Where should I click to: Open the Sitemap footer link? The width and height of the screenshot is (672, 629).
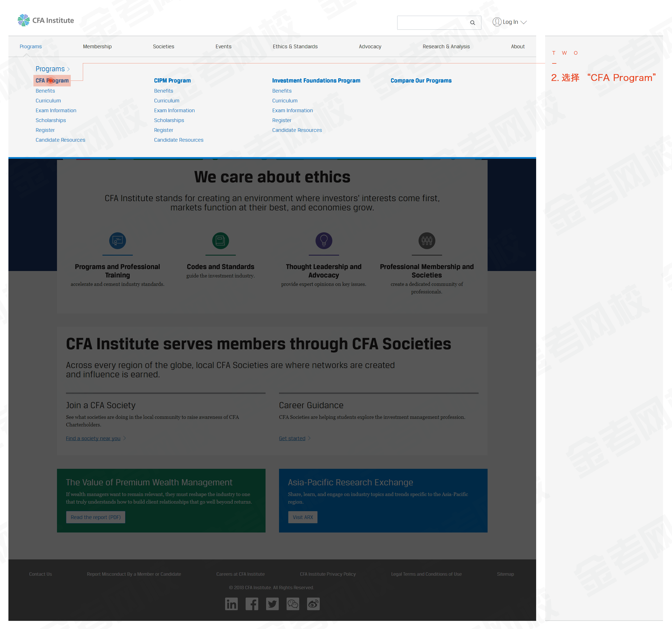pyautogui.click(x=505, y=574)
